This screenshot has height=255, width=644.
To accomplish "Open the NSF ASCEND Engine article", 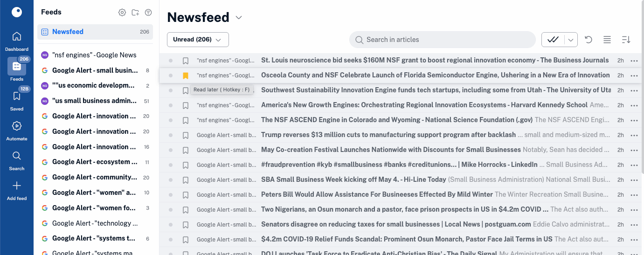I will pyautogui.click(x=397, y=120).
